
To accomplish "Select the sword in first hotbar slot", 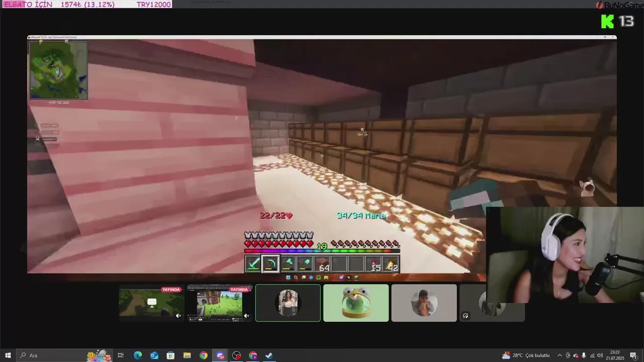I will tap(253, 264).
